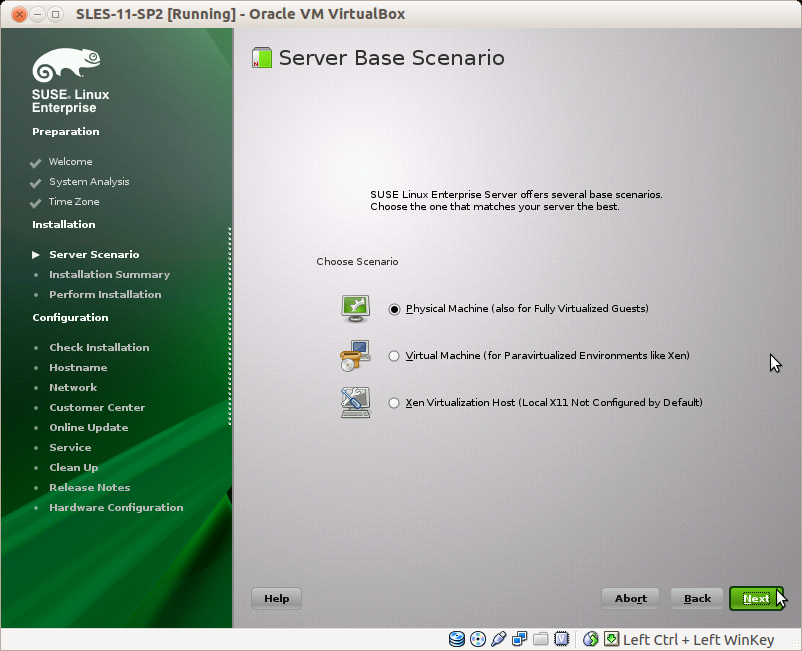This screenshot has width=802, height=651.
Task: Choose the Xen Virtualization Host radio button
Action: click(394, 403)
